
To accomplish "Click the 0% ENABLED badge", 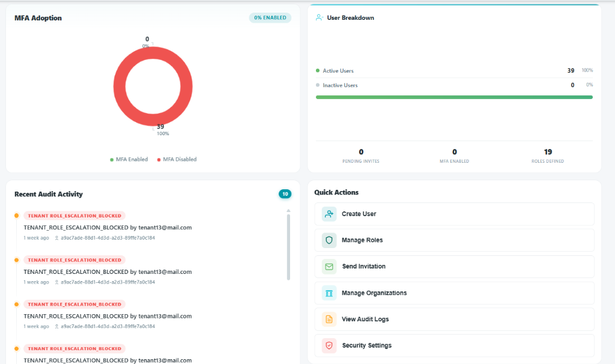I will [270, 17].
